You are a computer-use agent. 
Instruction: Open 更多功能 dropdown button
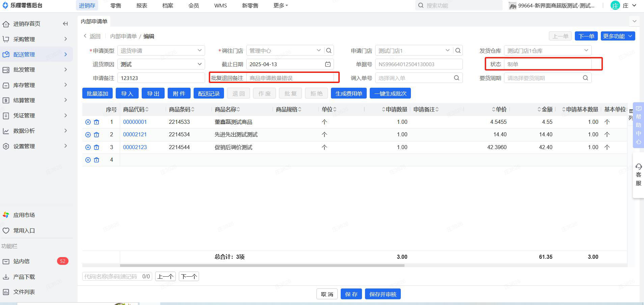click(618, 36)
